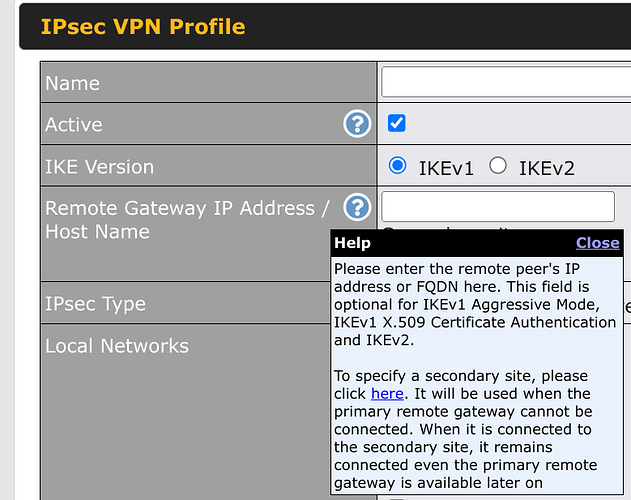Screen dimensions: 631x500
Task: Click the IPsec VPN Profile heading
Action: 143,27
